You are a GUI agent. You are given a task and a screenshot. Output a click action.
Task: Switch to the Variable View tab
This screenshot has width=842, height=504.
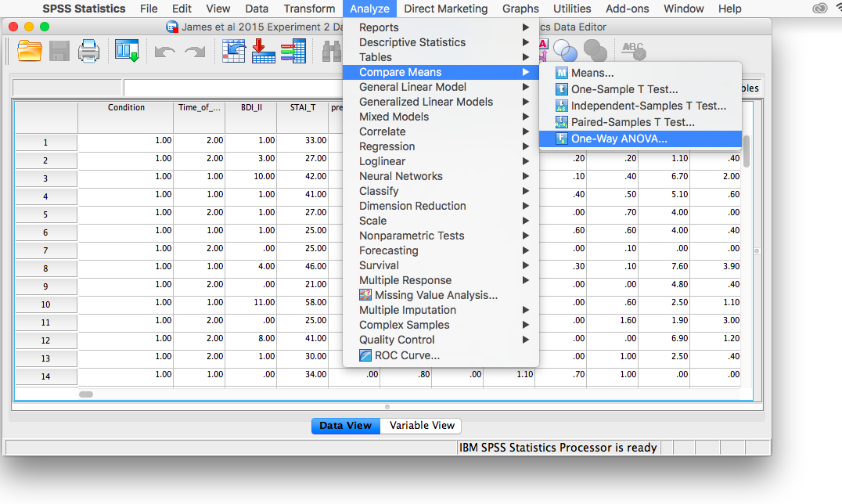tap(422, 426)
